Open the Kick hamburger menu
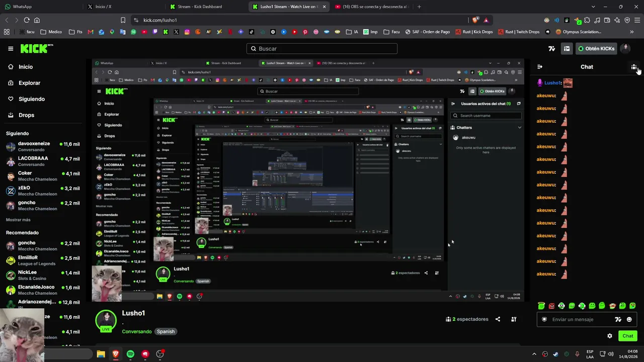This screenshot has height=362, width=644. pyautogui.click(x=11, y=49)
